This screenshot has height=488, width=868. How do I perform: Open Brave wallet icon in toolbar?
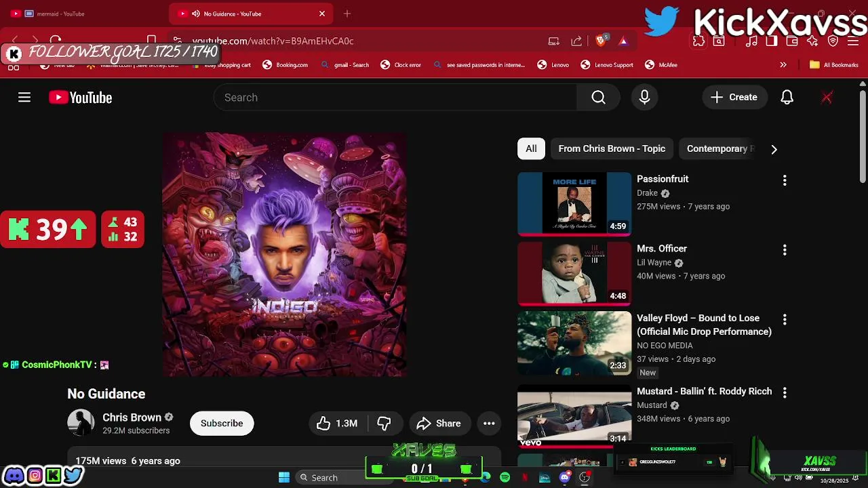(791, 41)
